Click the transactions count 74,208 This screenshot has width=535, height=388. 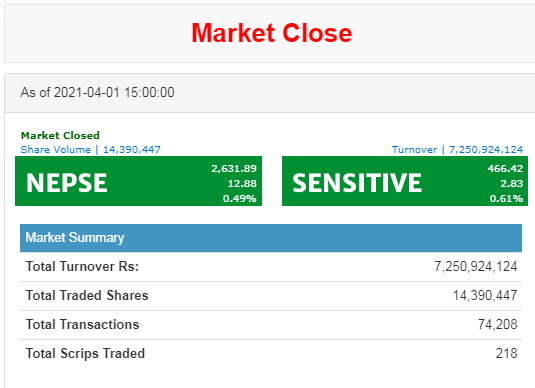click(x=497, y=325)
